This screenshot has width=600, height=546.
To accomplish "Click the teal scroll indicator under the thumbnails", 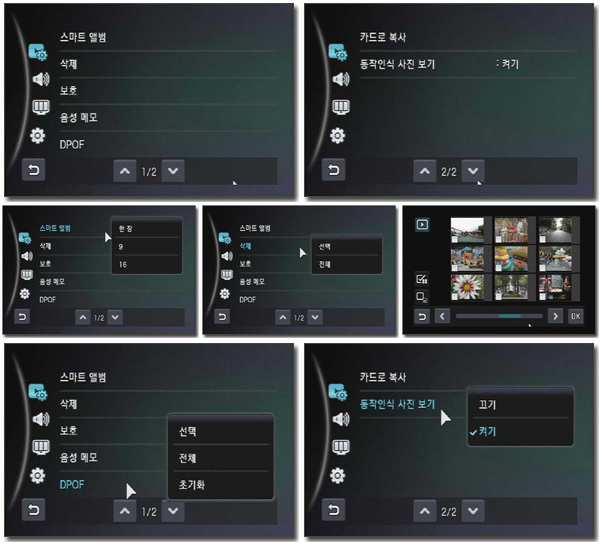I will pyautogui.click(x=510, y=316).
